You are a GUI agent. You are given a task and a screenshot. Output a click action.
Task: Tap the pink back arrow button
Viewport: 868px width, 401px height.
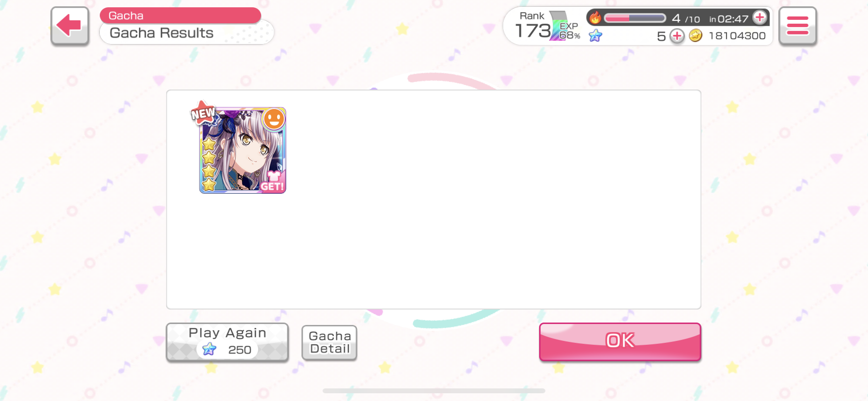click(70, 26)
